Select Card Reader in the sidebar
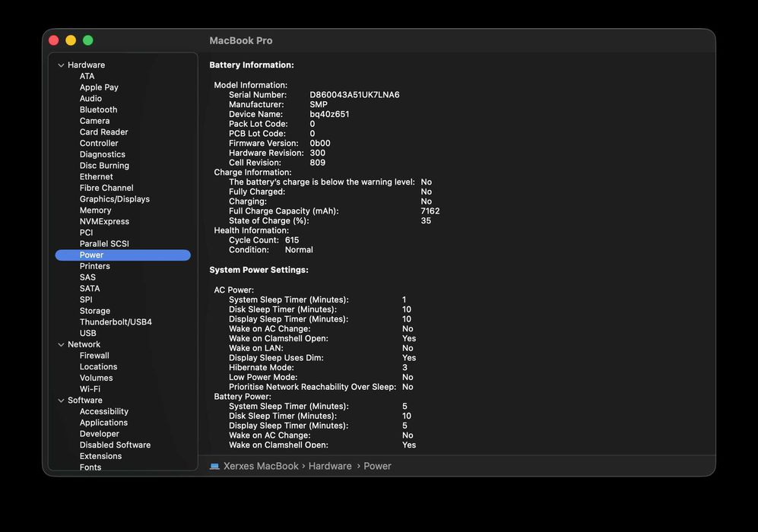 (104, 132)
